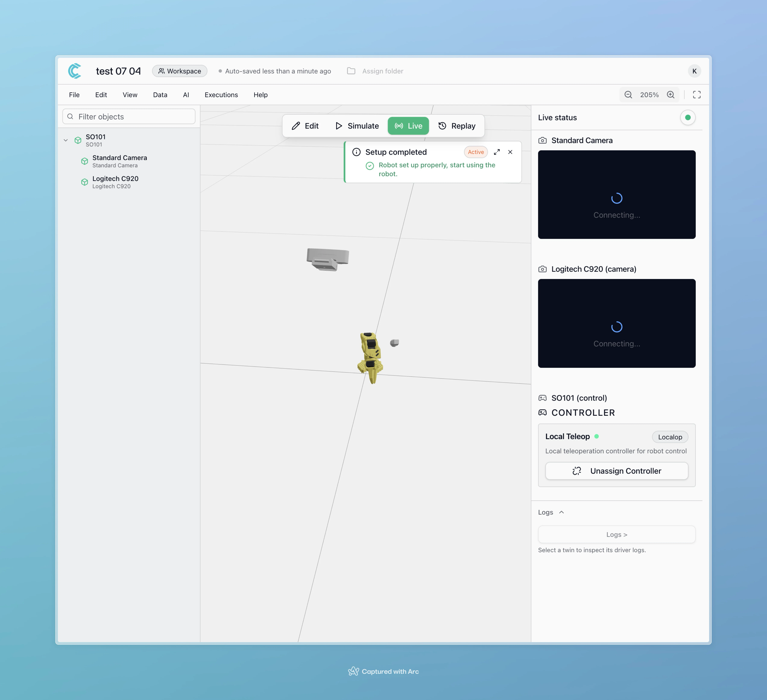Select the Live mode tab
The width and height of the screenshot is (767, 700).
408,126
